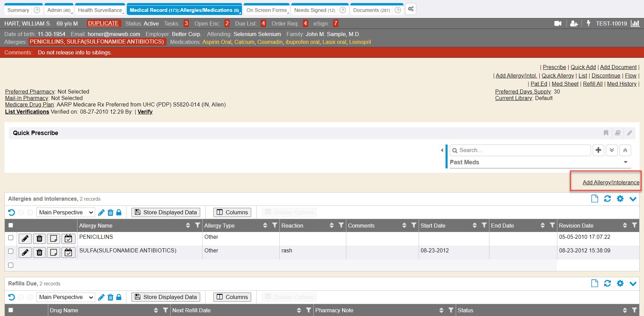The width and height of the screenshot is (644, 316).
Task: Expand the Past Meds dropdown
Action: pos(625,162)
